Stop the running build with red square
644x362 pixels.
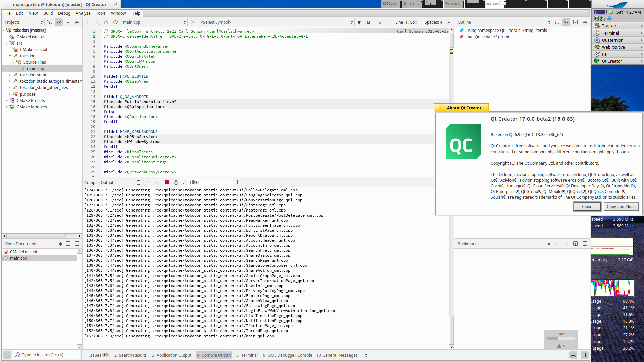point(167,182)
